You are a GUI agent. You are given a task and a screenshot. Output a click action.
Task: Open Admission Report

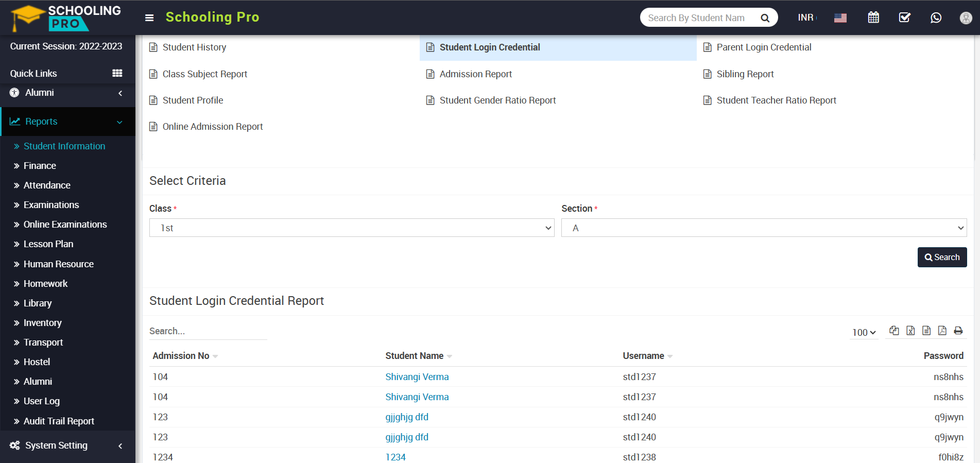(x=475, y=74)
